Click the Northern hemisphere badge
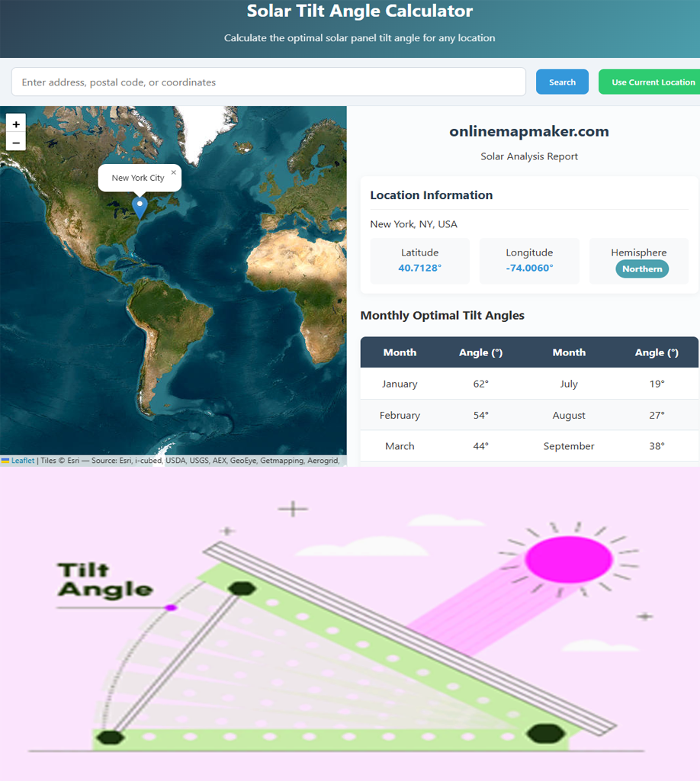 [642, 269]
